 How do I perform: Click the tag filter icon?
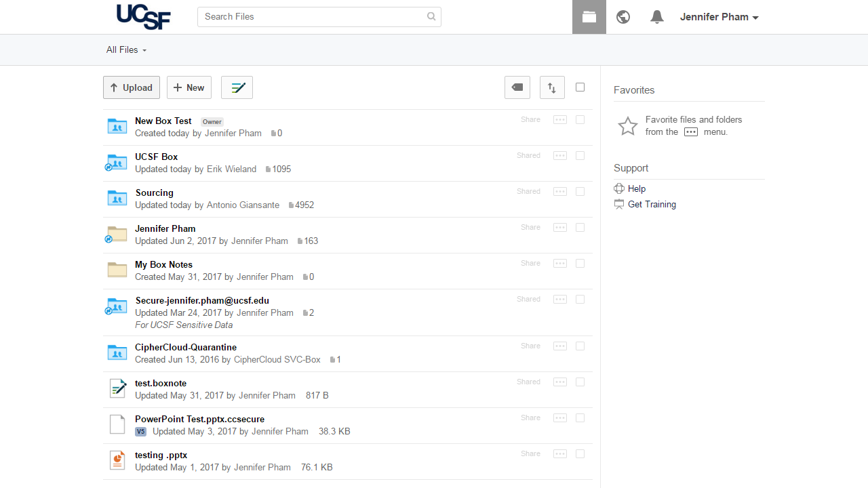click(x=517, y=87)
